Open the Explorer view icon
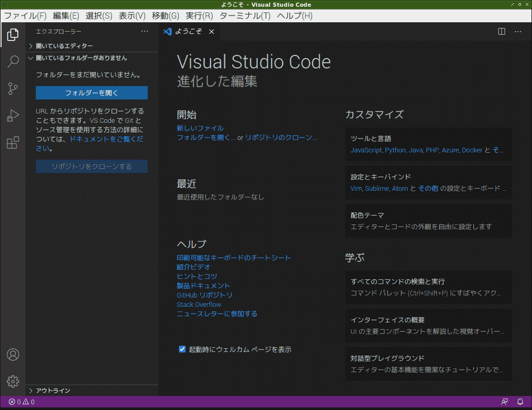 click(13, 35)
